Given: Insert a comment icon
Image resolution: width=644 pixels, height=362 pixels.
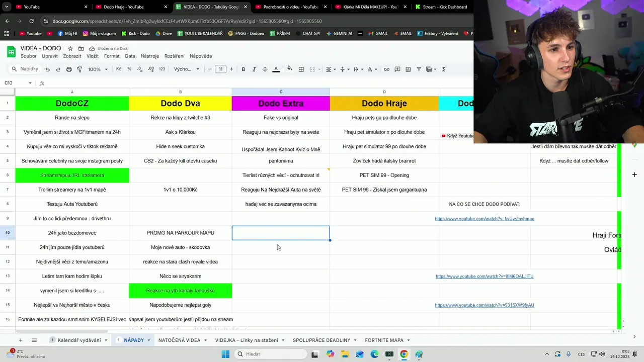Looking at the screenshot, I should tap(397, 69).
